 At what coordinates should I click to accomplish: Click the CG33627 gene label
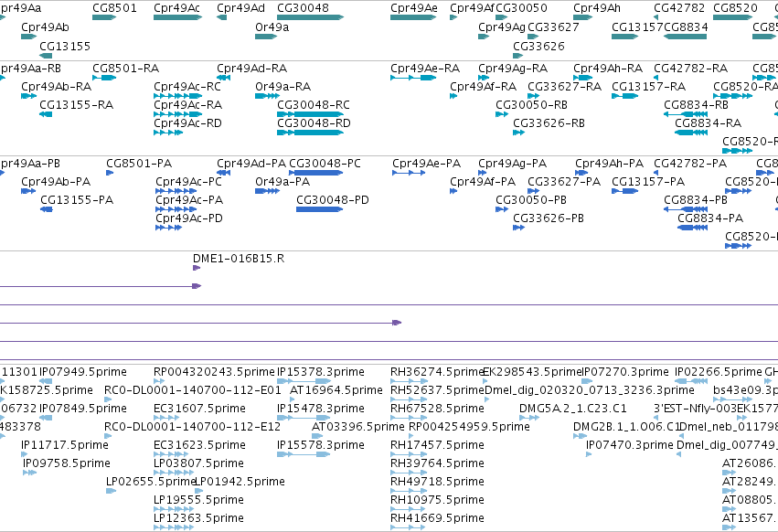(x=553, y=27)
